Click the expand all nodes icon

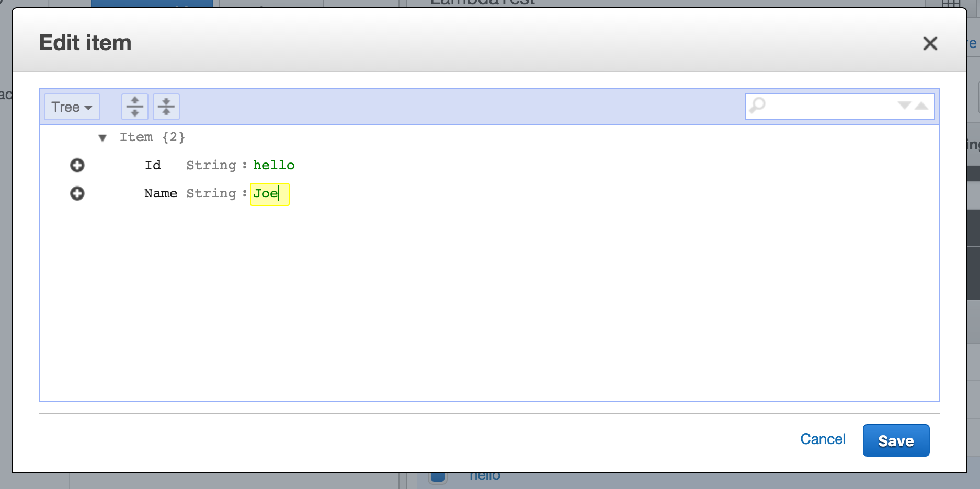coord(134,106)
